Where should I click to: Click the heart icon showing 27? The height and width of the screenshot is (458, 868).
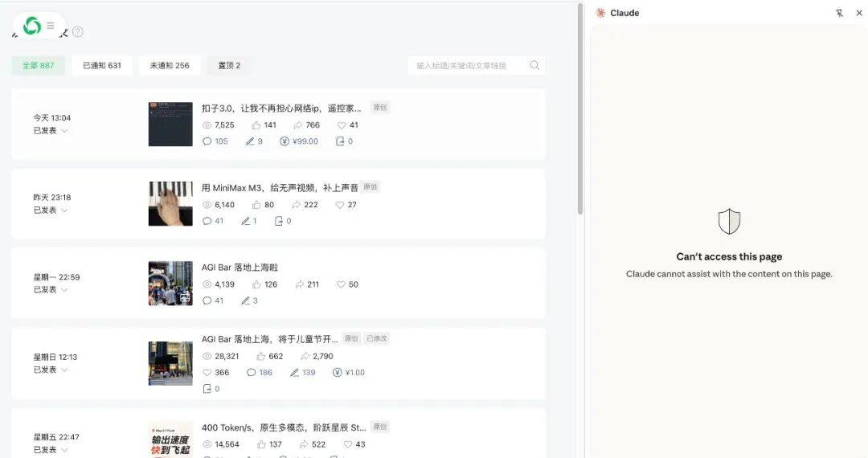pos(339,205)
